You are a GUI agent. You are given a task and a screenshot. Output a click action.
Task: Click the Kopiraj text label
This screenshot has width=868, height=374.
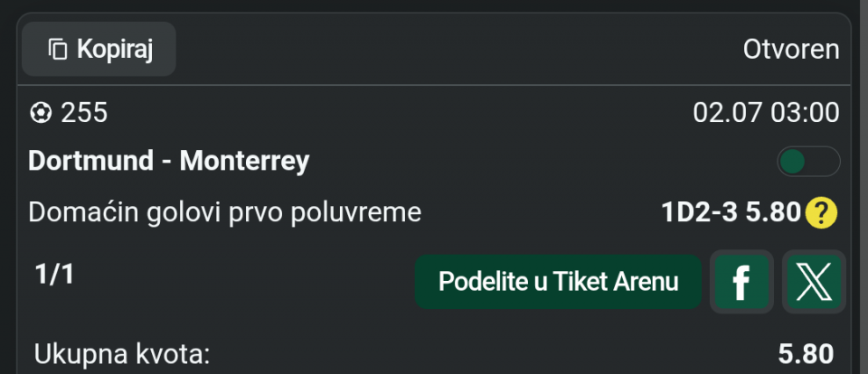115,50
